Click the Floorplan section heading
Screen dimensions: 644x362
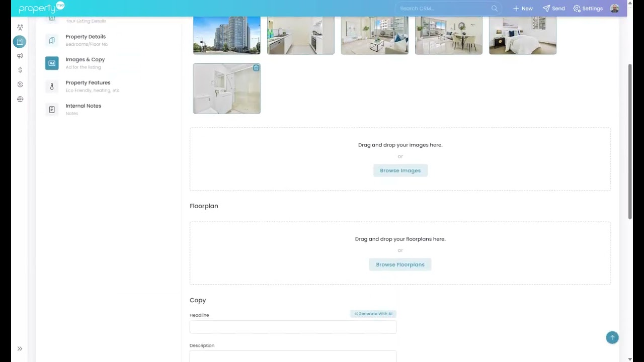[x=204, y=206]
